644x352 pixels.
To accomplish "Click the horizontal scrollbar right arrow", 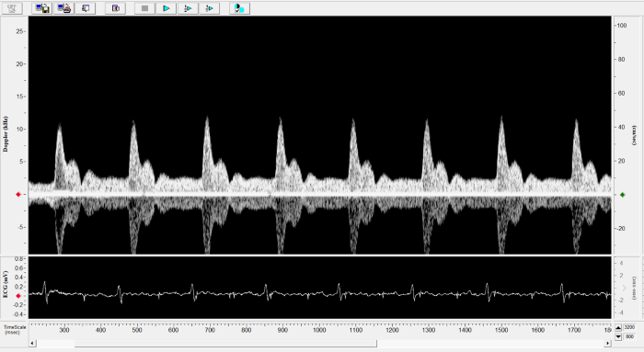I will 607,344.
